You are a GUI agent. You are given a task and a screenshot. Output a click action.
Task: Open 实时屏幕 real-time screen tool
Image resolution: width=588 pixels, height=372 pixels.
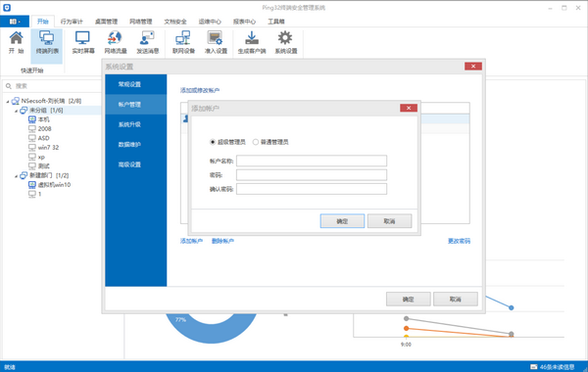click(82, 38)
